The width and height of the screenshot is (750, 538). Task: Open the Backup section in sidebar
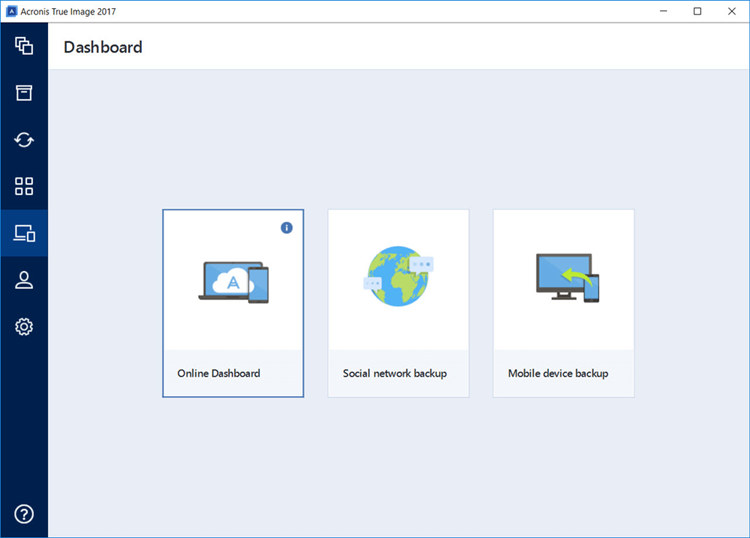coord(24,46)
